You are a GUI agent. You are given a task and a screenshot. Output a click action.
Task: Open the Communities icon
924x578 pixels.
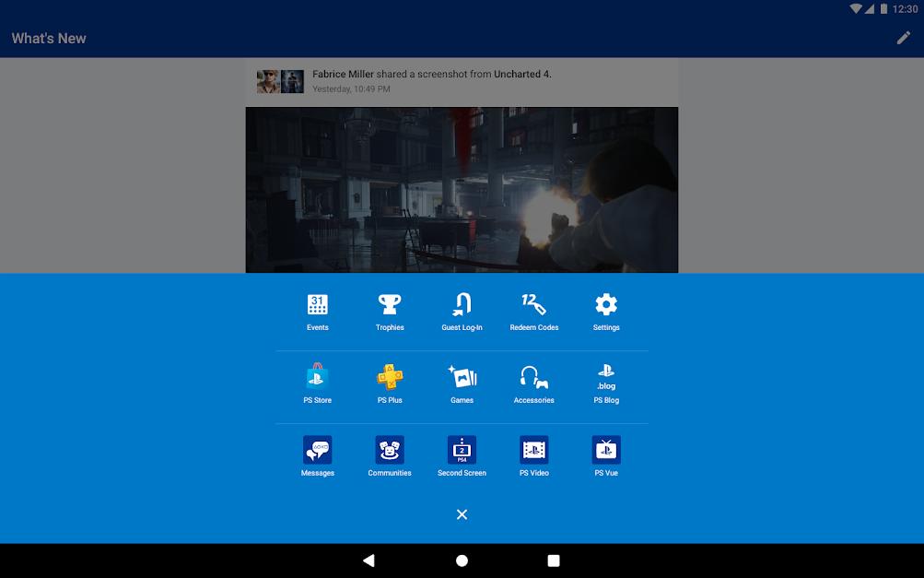389,453
